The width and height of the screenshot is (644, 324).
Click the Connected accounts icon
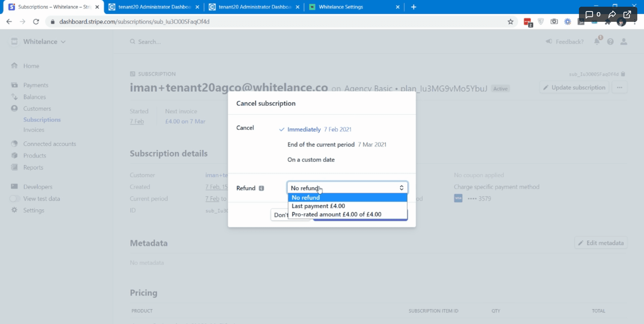(x=14, y=144)
